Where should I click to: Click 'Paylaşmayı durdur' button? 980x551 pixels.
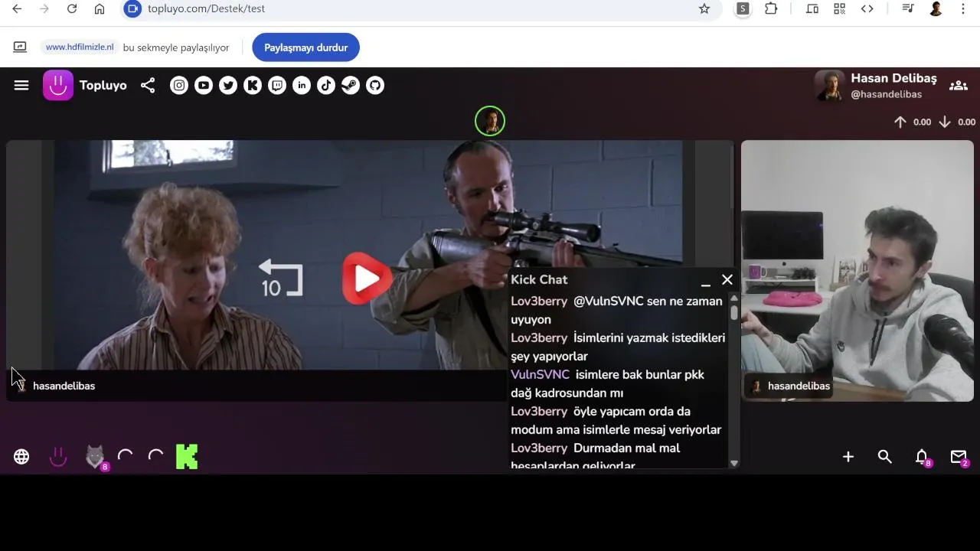click(x=305, y=47)
